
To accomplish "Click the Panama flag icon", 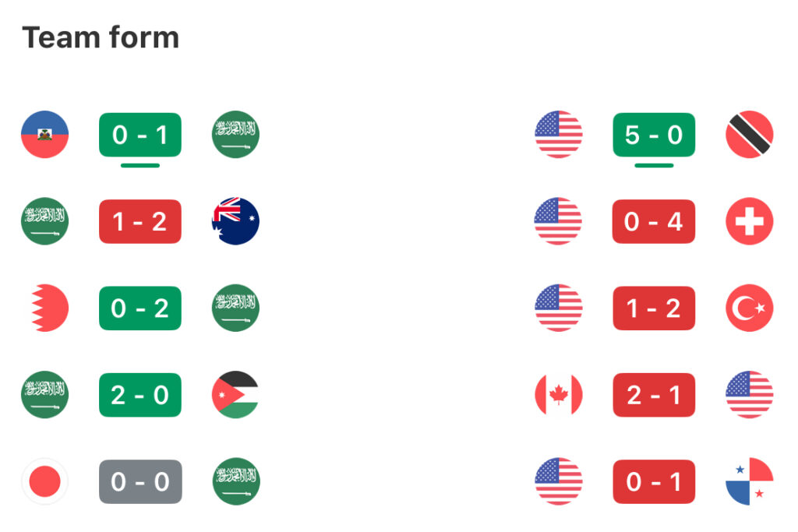I will point(749,481).
